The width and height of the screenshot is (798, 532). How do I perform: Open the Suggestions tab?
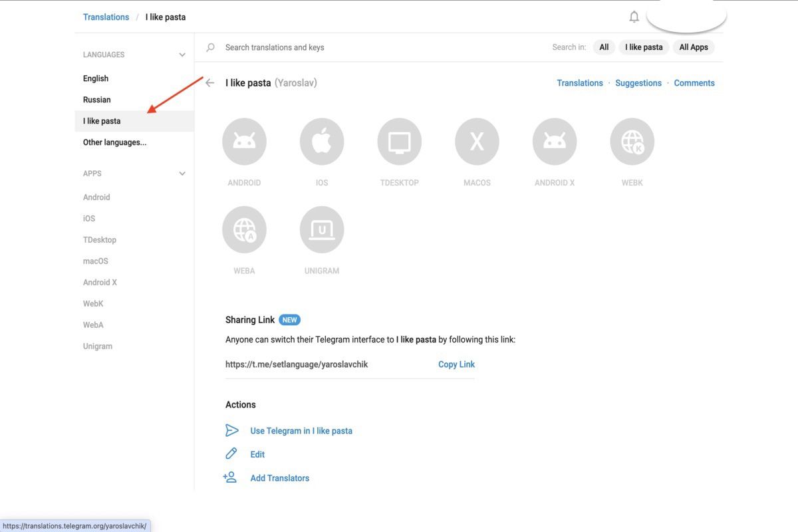638,83
